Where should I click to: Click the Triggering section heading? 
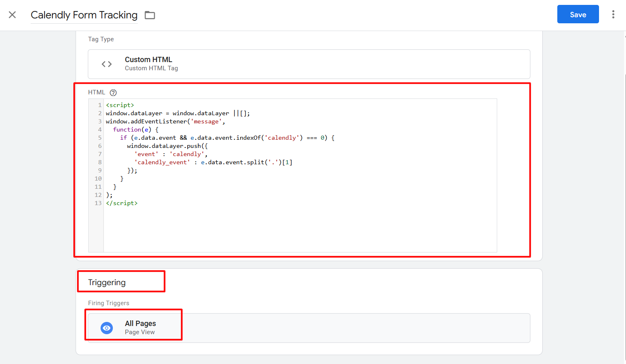click(107, 282)
